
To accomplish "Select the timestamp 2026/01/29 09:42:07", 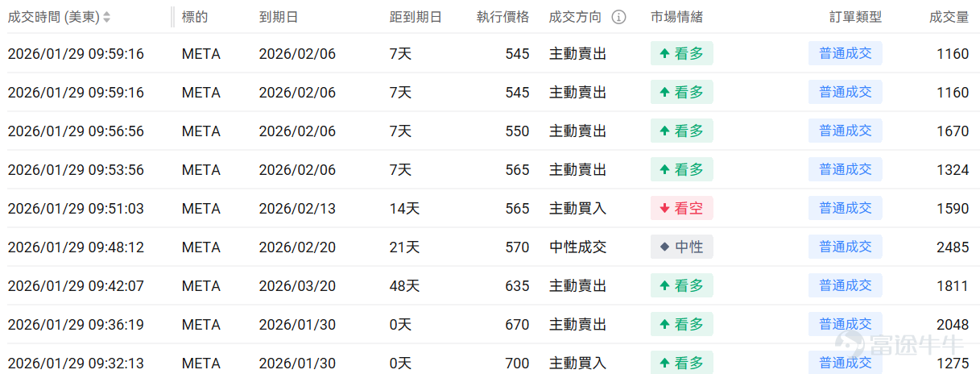I will click(x=76, y=286).
